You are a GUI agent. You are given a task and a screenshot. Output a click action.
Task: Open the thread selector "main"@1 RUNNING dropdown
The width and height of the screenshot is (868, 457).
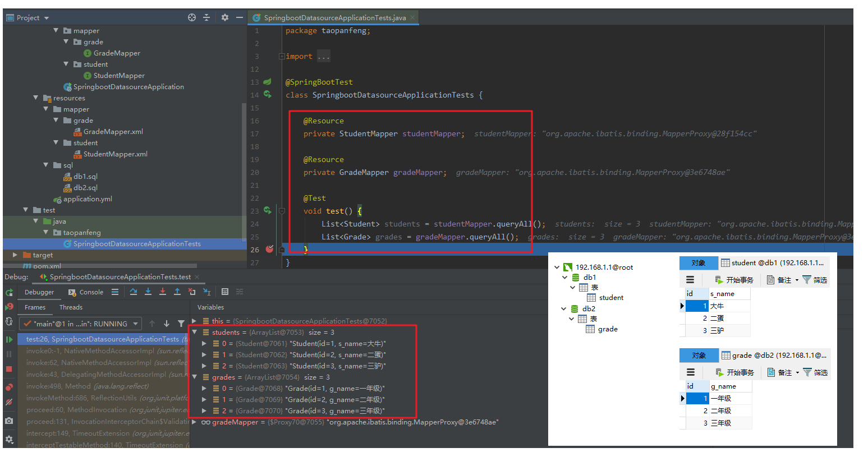(x=81, y=324)
